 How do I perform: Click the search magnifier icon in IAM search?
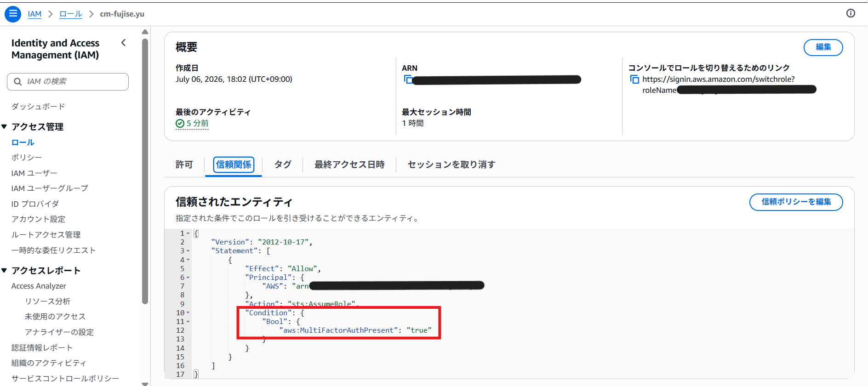pyautogui.click(x=18, y=82)
